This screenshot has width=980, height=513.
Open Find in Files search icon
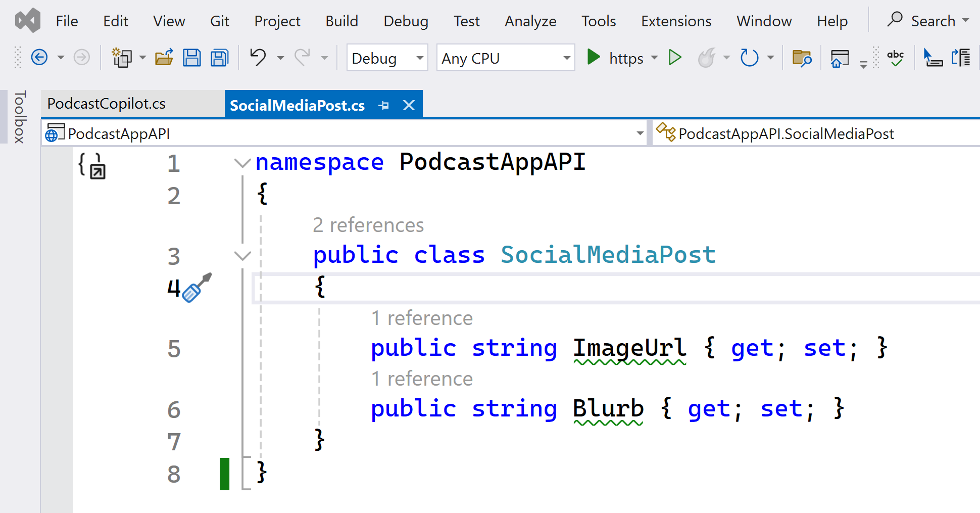802,58
